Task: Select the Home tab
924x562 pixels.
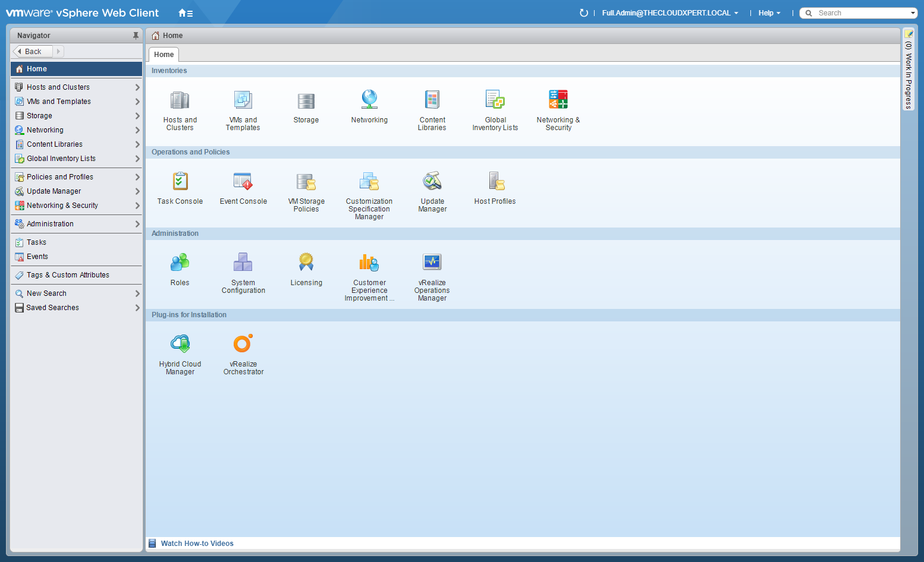Action: (164, 55)
